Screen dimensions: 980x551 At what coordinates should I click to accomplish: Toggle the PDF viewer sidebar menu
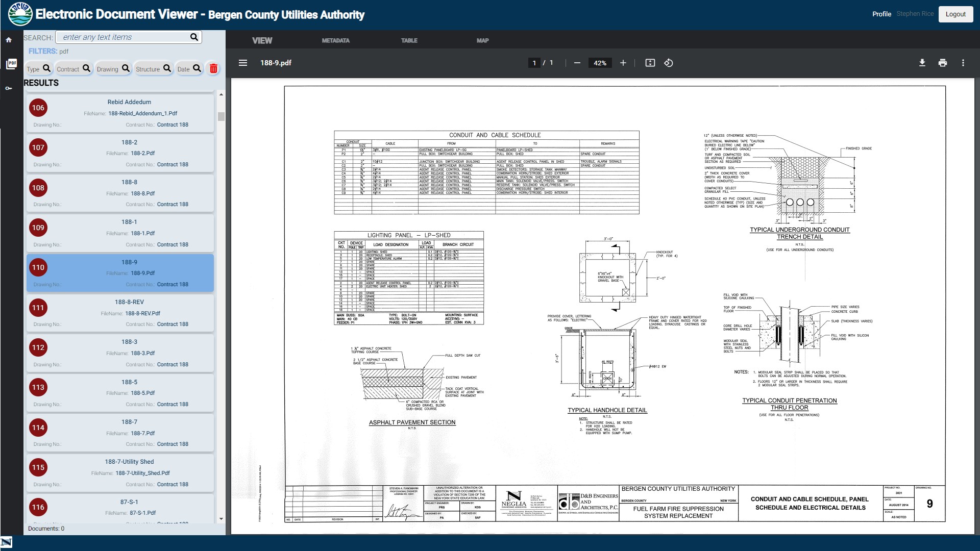[x=243, y=63]
